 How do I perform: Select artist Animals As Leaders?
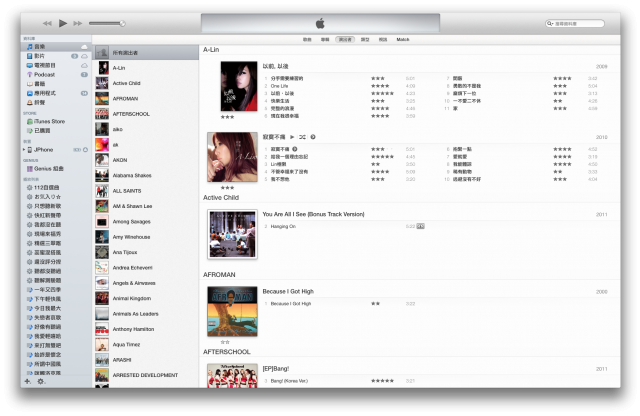pos(146,314)
